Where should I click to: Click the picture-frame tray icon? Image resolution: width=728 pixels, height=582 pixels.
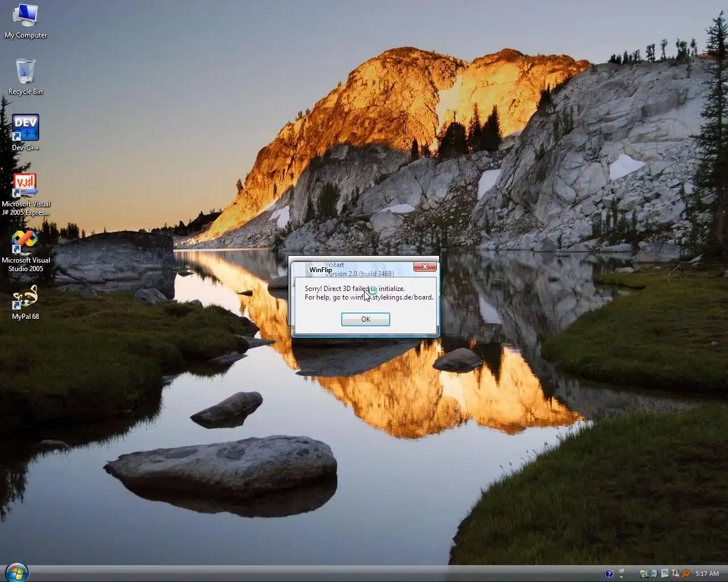click(x=664, y=573)
